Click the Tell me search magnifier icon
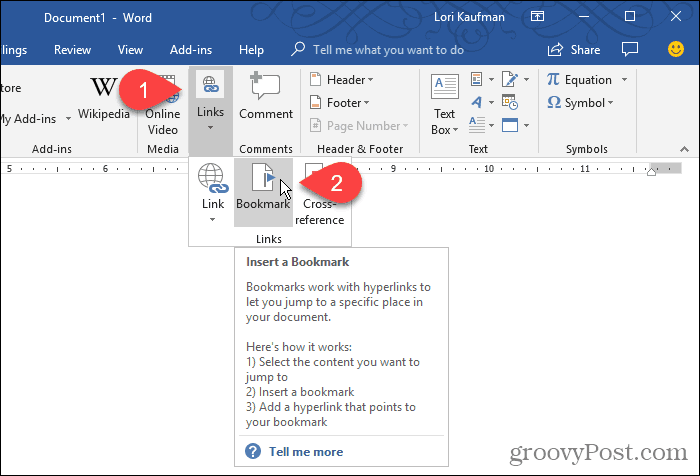The image size is (700, 476). [x=298, y=49]
